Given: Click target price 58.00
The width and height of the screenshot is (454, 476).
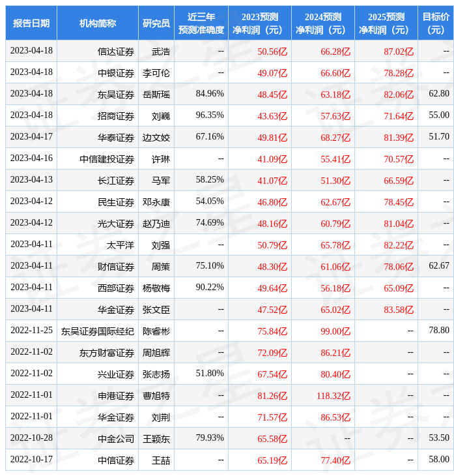Looking at the screenshot, I should click(439, 460).
